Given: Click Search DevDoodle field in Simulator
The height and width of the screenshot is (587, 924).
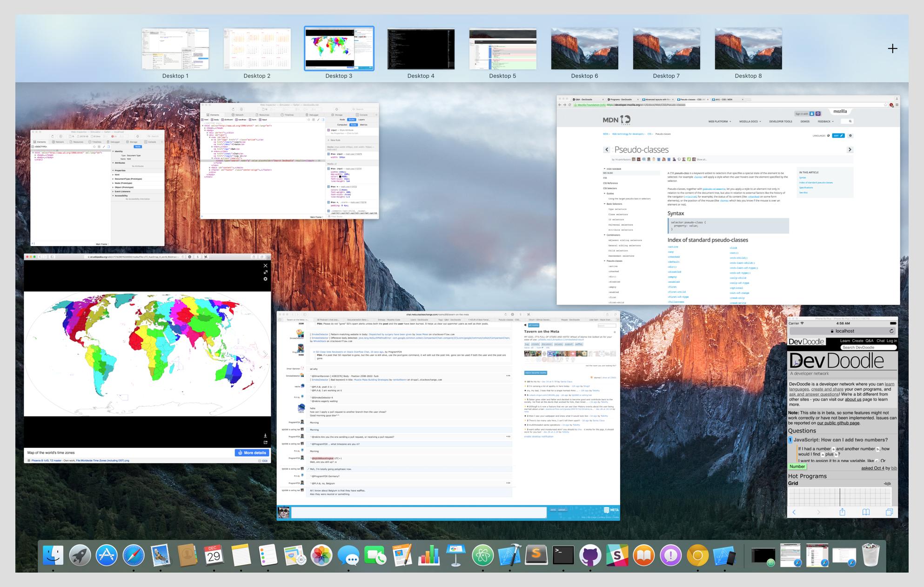Looking at the screenshot, I should pyautogui.click(x=869, y=347).
